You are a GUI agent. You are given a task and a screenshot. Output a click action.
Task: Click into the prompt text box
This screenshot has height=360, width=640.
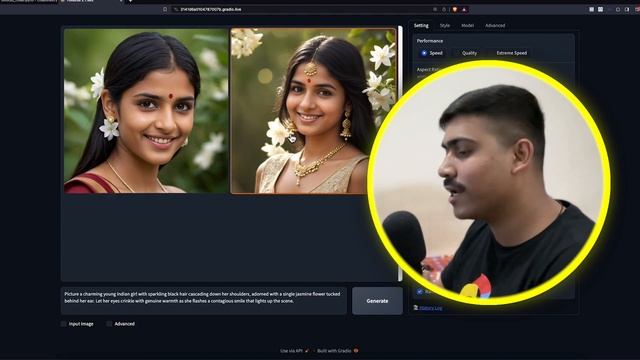point(204,301)
